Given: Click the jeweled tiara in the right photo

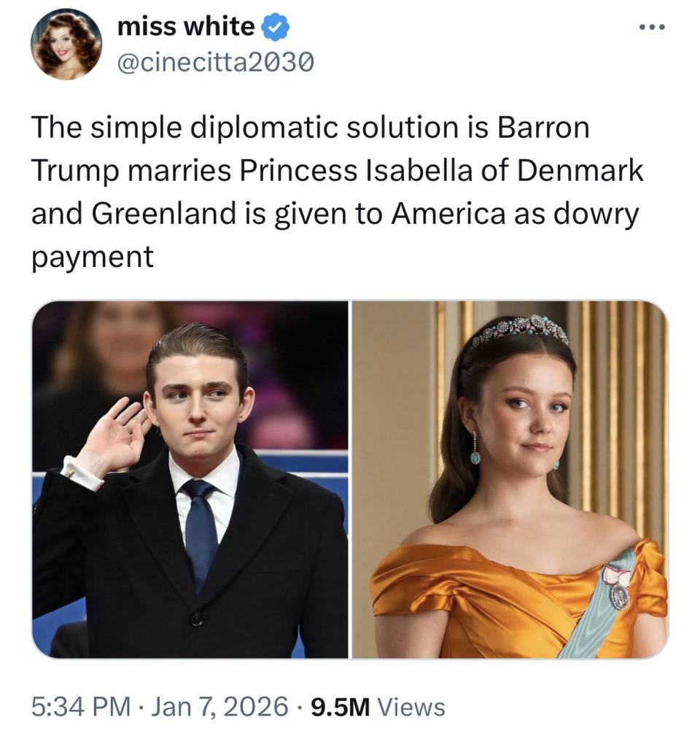Looking at the screenshot, I should (x=520, y=329).
